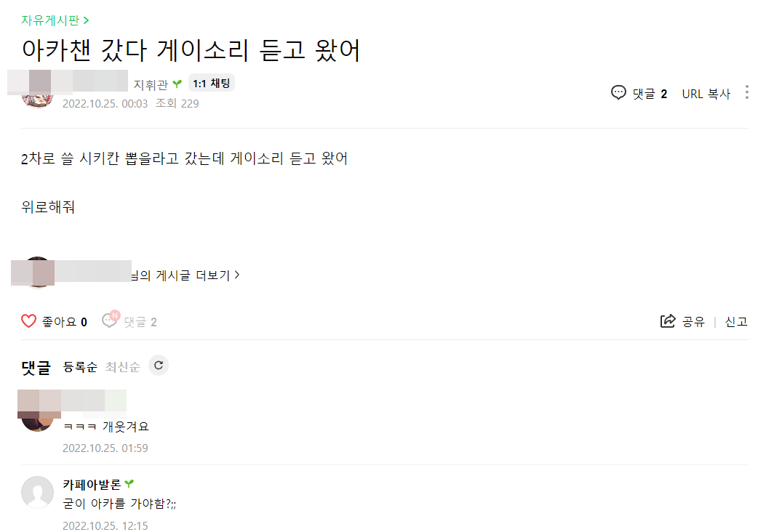Report the post with 신고
This screenshot has height=532, width=758.
pyautogui.click(x=736, y=322)
